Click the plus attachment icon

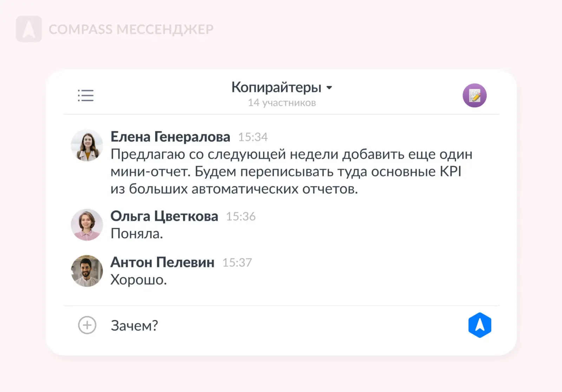87,325
